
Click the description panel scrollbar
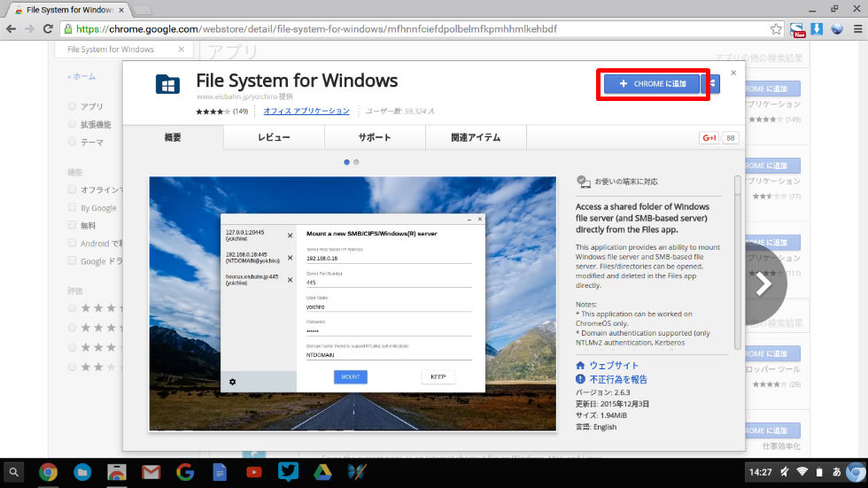[x=737, y=263]
